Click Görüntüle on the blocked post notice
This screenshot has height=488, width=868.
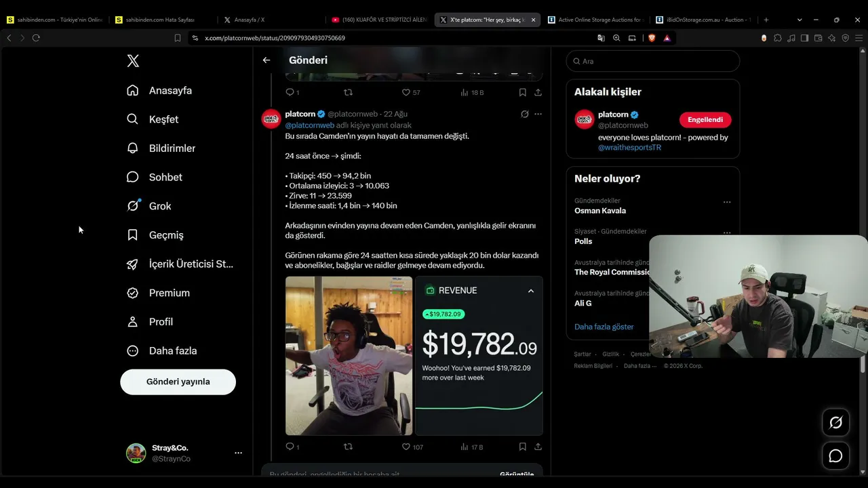coord(517,474)
